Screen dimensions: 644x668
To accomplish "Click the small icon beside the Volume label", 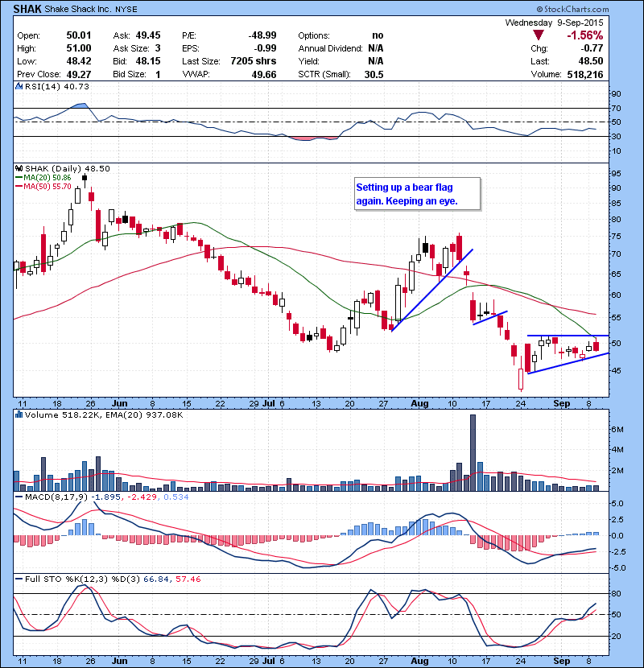I will tap(17, 414).
